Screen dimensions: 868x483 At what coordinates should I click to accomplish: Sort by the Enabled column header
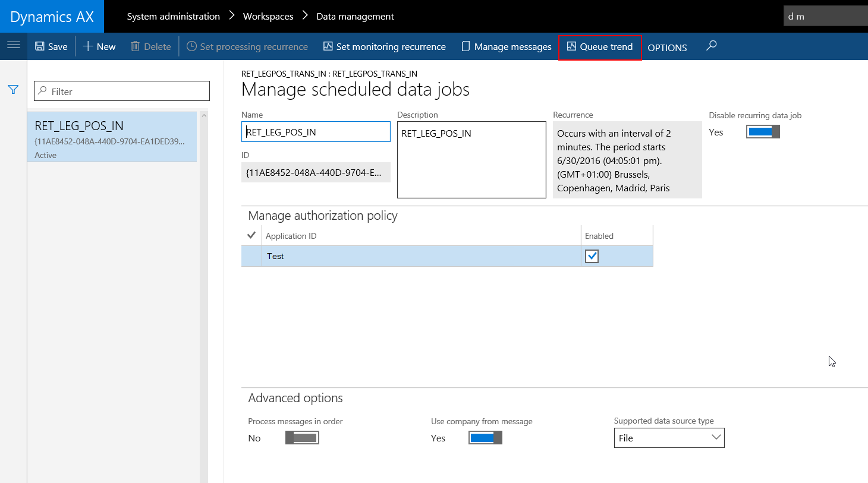(617, 236)
